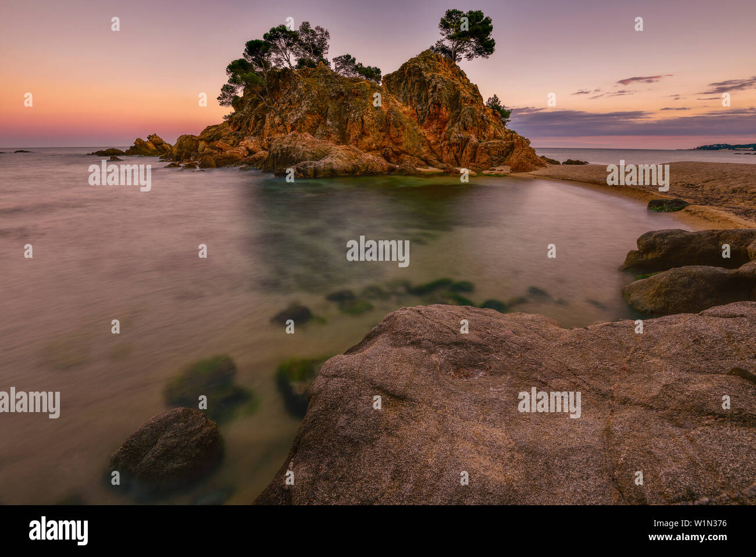Click the stock photo of the rocky island
The width and height of the screenshot is (756, 557).
[x=378, y=253]
